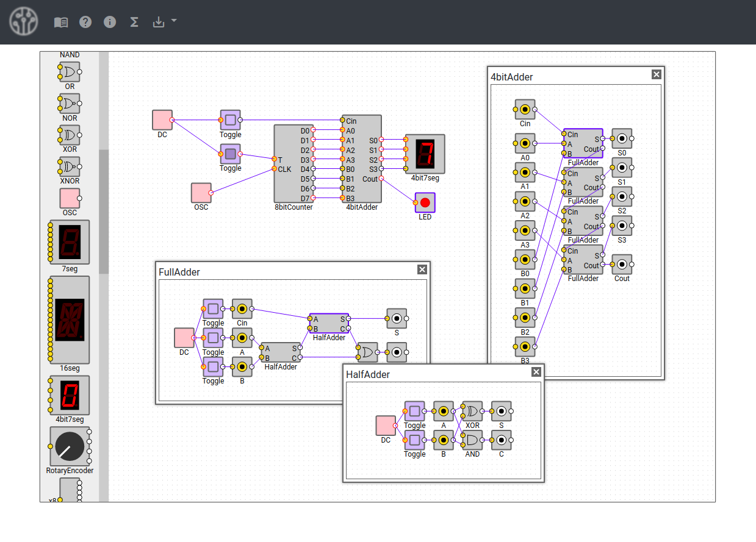Click the red LED output indicator

coord(425,202)
